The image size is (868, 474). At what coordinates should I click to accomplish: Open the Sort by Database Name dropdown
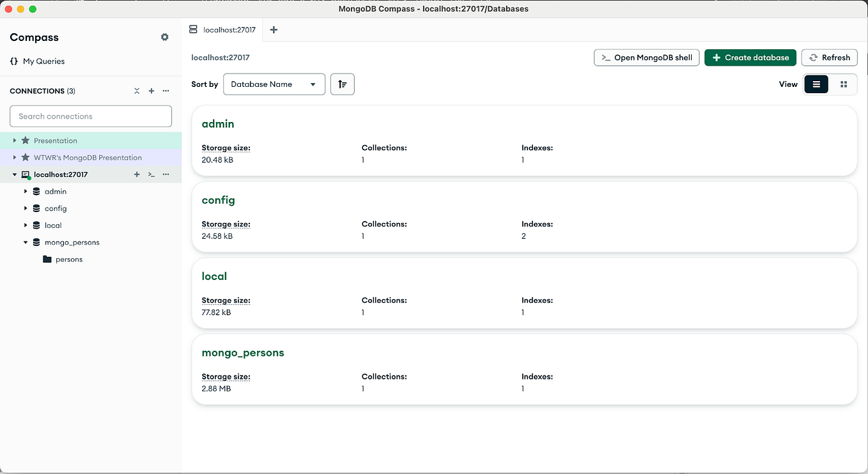click(274, 84)
